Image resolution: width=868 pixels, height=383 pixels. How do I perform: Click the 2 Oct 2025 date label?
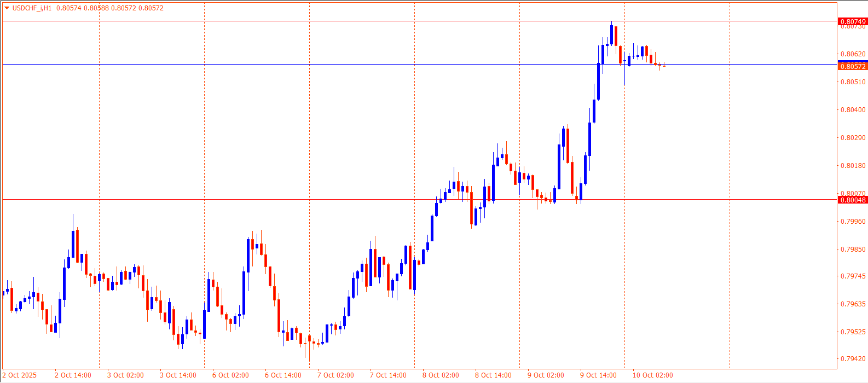[x=20, y=375]
